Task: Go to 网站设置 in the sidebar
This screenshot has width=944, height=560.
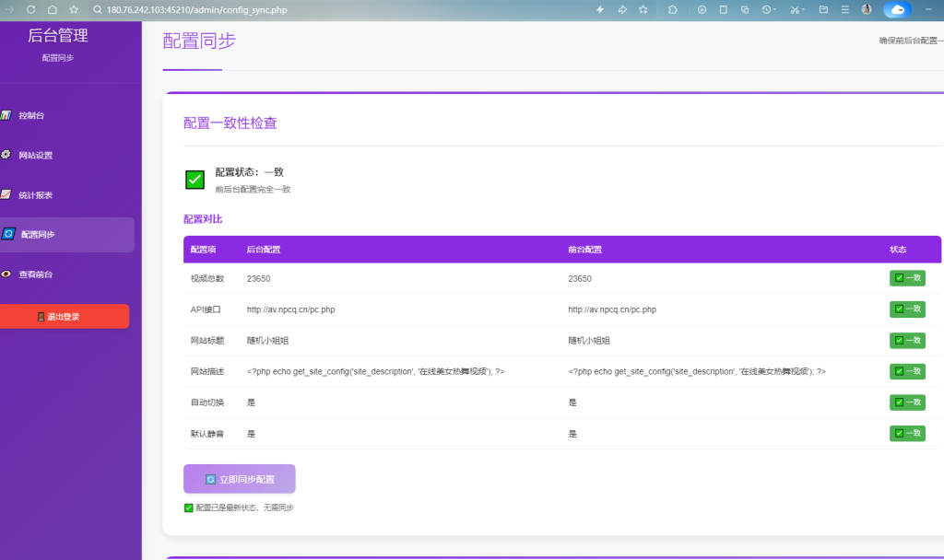Action: (36, 155)
